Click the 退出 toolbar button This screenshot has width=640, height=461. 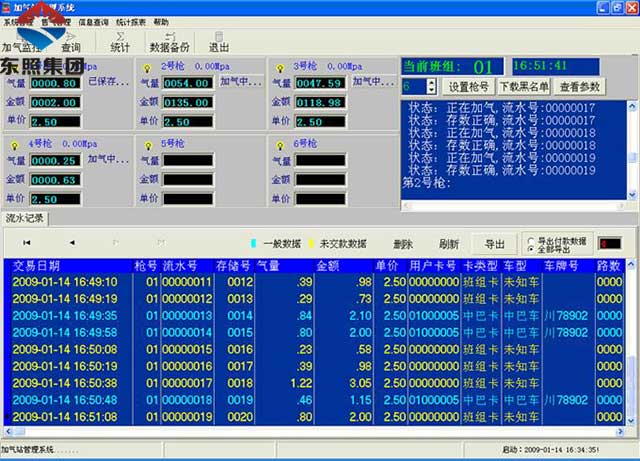(219, 42)
